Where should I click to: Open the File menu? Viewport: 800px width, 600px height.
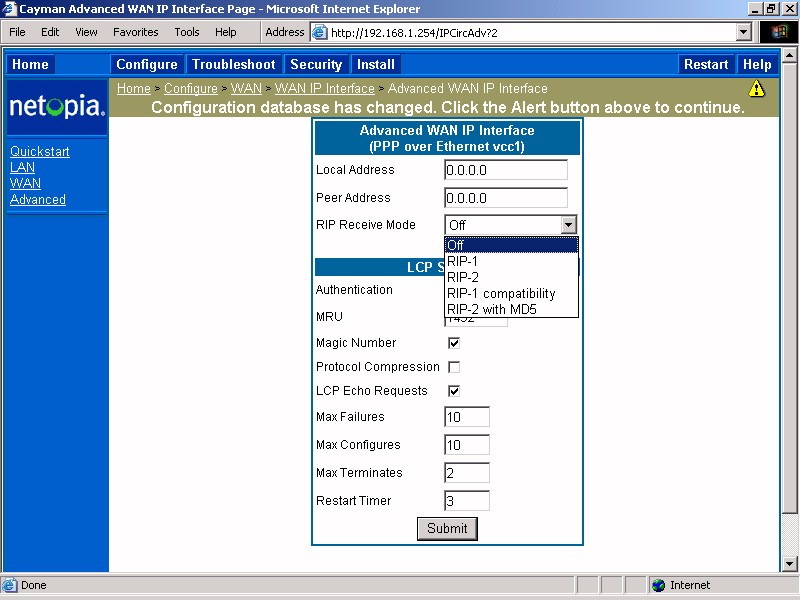17,32
